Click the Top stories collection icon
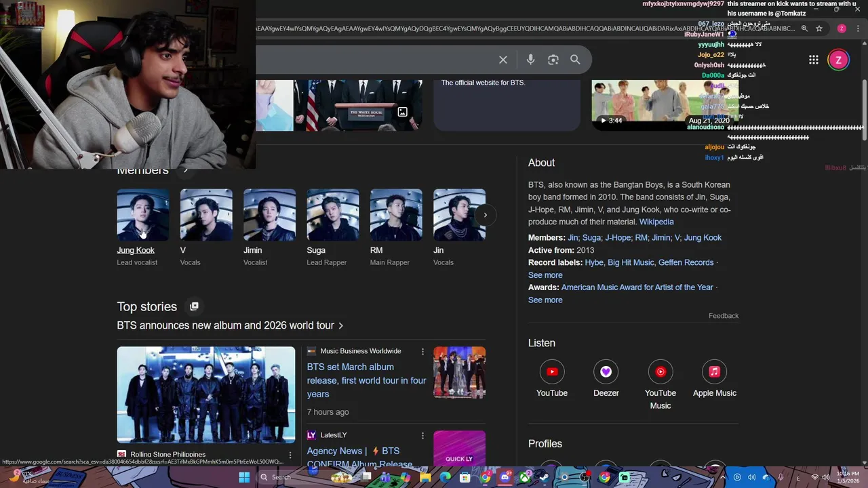Image resolution: width=868 pixels, height=488 pixels. point(194,306)
